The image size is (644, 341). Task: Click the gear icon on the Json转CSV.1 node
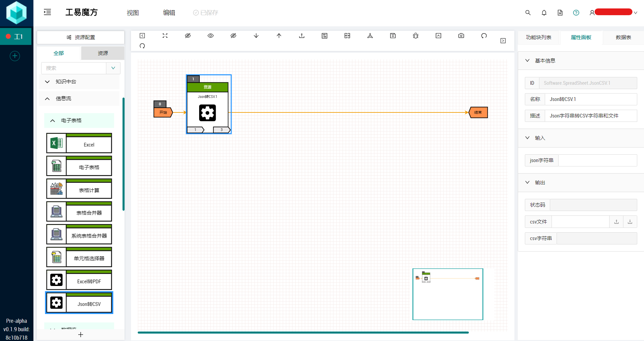[x=207, y=113]
